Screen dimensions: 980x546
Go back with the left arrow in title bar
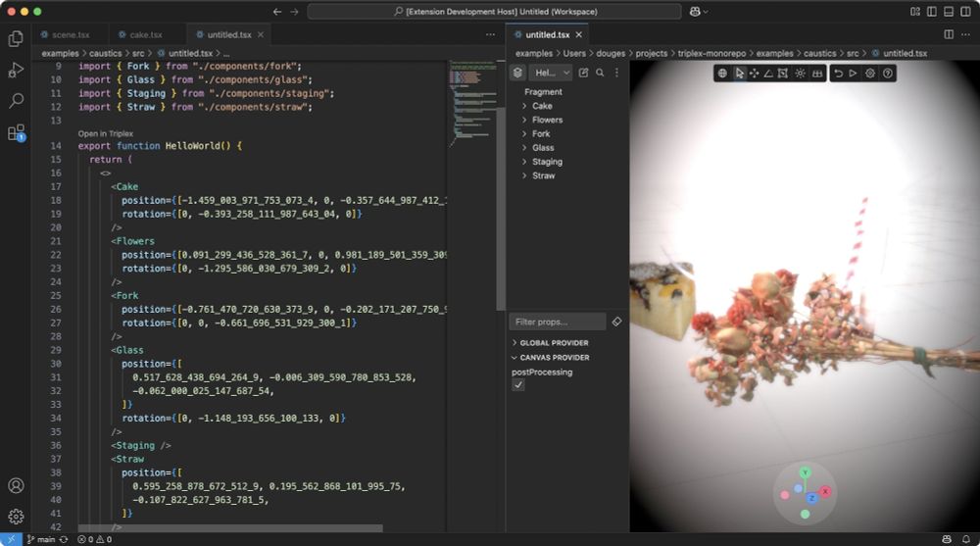(277, 11)
